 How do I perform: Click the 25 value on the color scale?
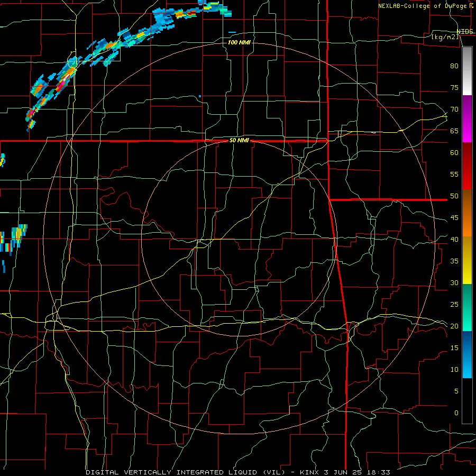tap(454, 304)
